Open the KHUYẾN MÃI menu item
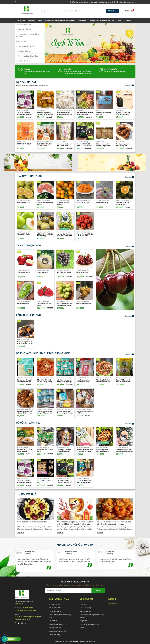150x644 pixels. pos(83,20)
